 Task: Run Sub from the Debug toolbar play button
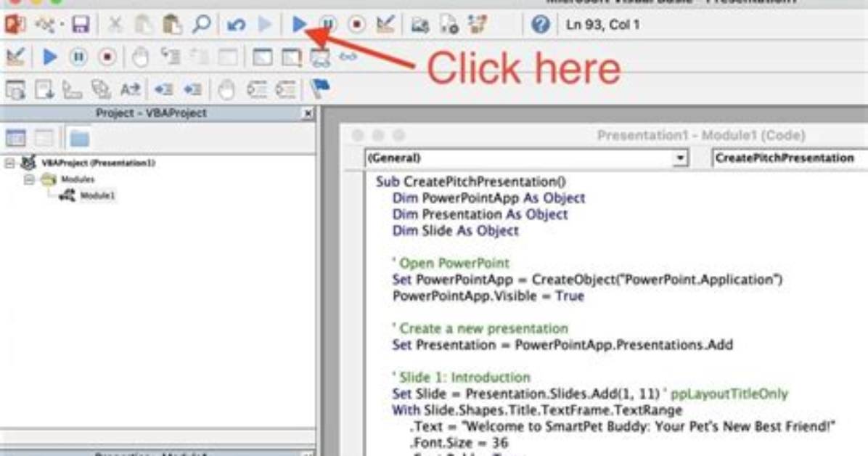[50, 57]
